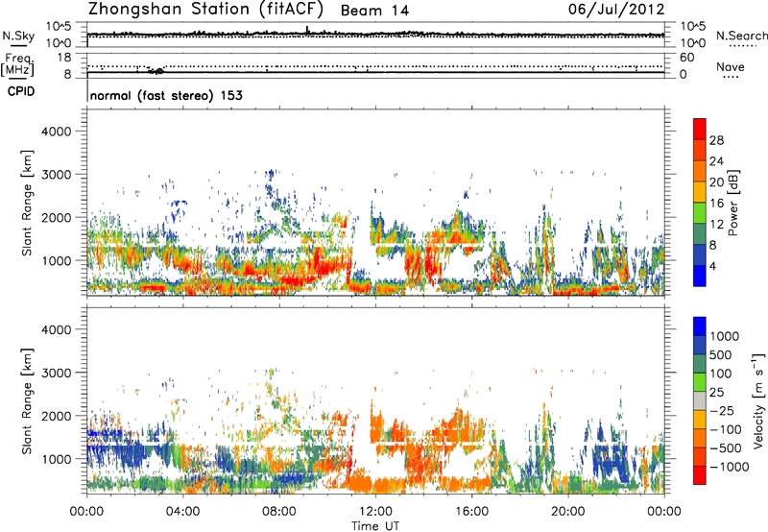
Task: Click the 60 tick on the Nave axis
Action: pyautogui.click(x=687, y=58)
